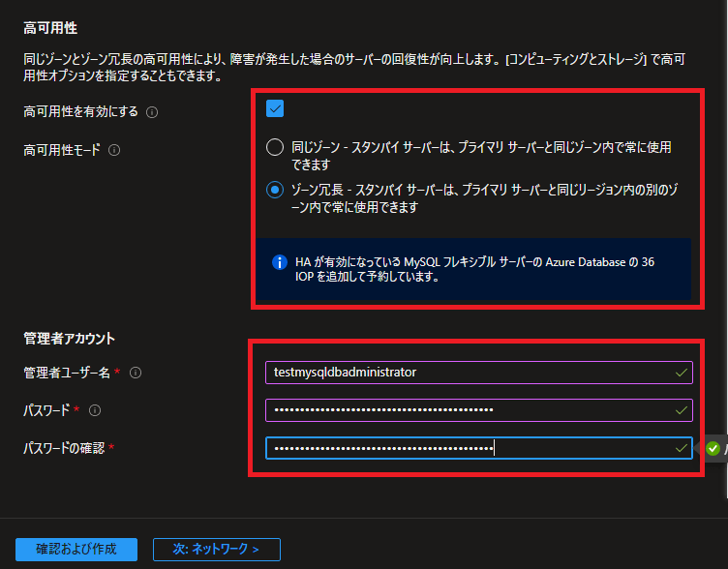
Task: Click green circle validation icon at right edge
Action: pos(713,448)
